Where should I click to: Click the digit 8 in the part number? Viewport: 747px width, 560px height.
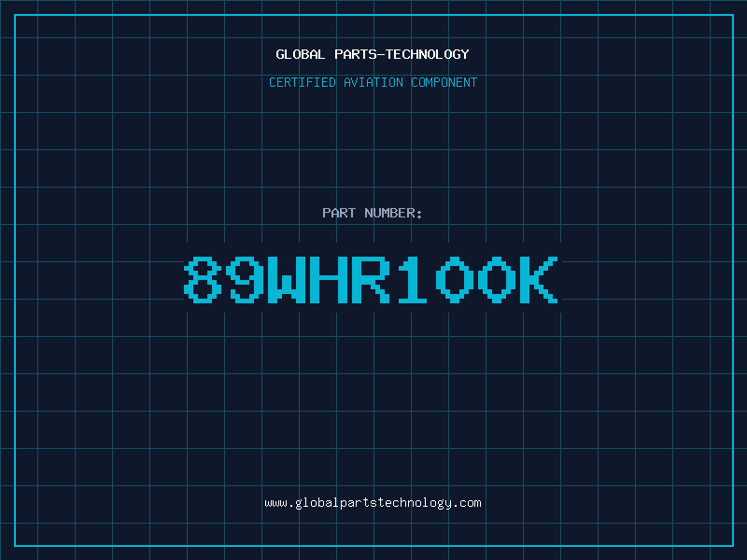(x=203, y=279)
